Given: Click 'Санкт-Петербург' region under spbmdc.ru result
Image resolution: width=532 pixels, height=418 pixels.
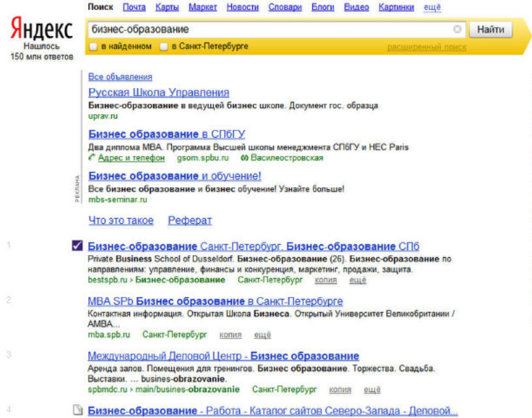Looking at the screenshot, I should [284, 389].
